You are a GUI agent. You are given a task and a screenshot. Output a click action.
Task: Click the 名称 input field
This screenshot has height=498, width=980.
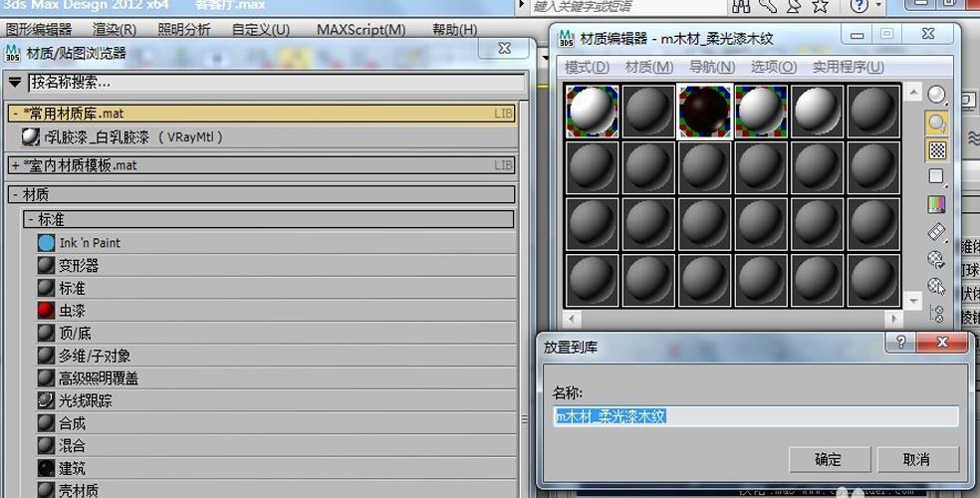coord(756,416)
